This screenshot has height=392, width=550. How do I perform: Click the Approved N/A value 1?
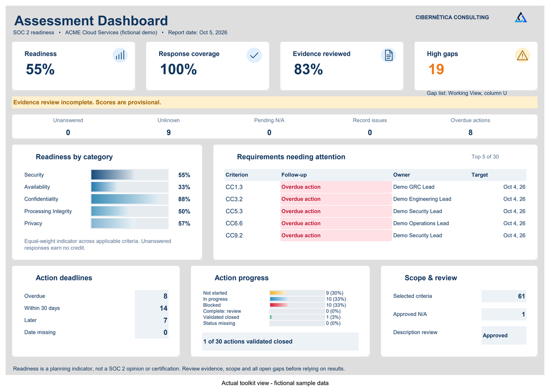(x=504, y=314)
